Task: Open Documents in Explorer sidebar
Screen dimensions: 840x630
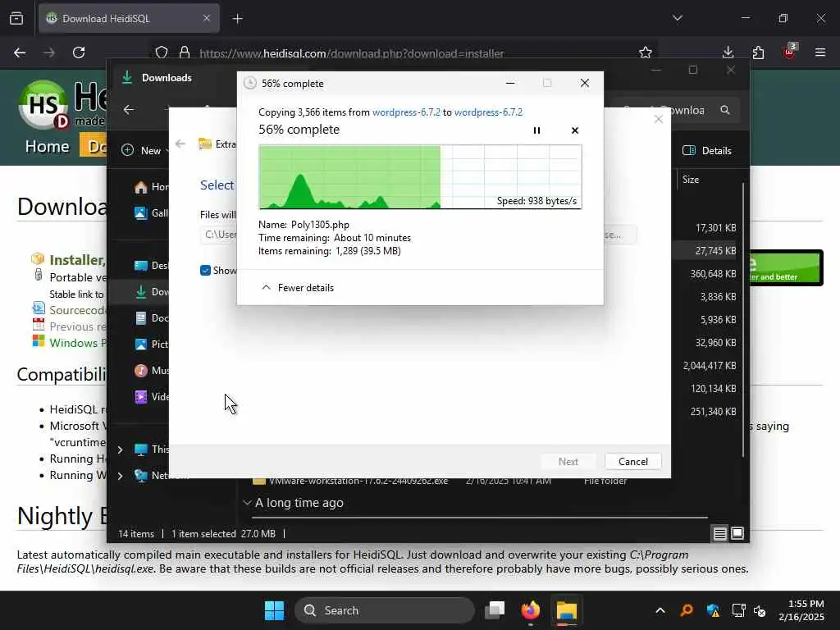Action: click(x=151, y=317)
